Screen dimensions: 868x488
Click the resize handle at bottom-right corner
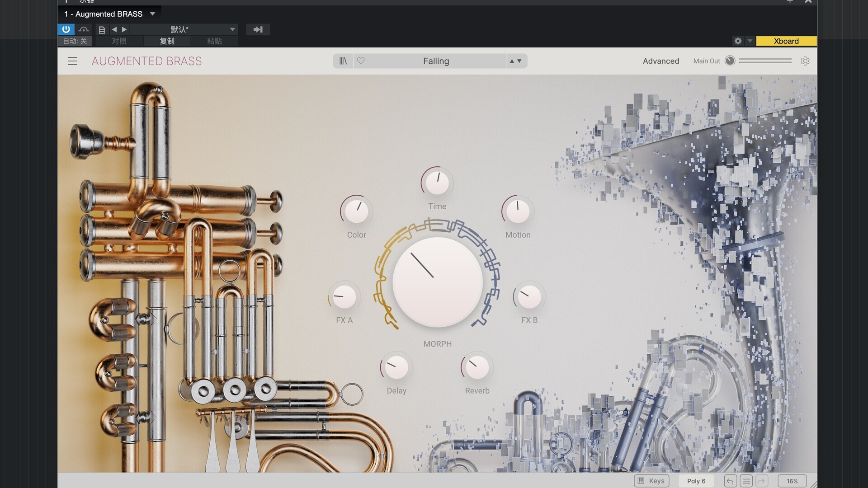(813, 484)
